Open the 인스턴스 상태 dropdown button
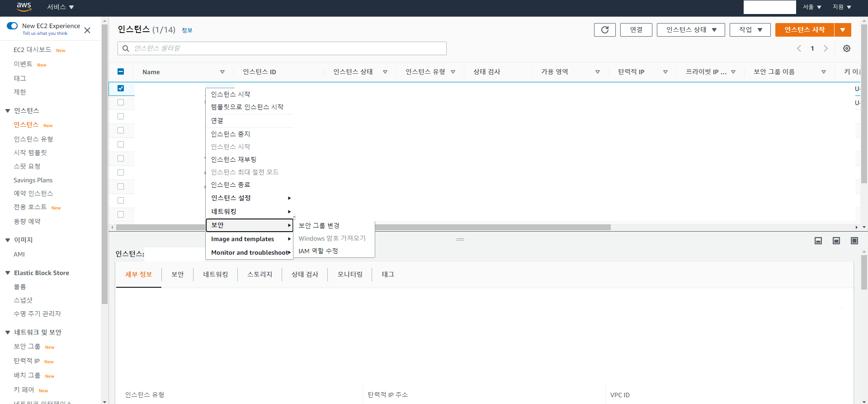 click(x=691, y=30)
